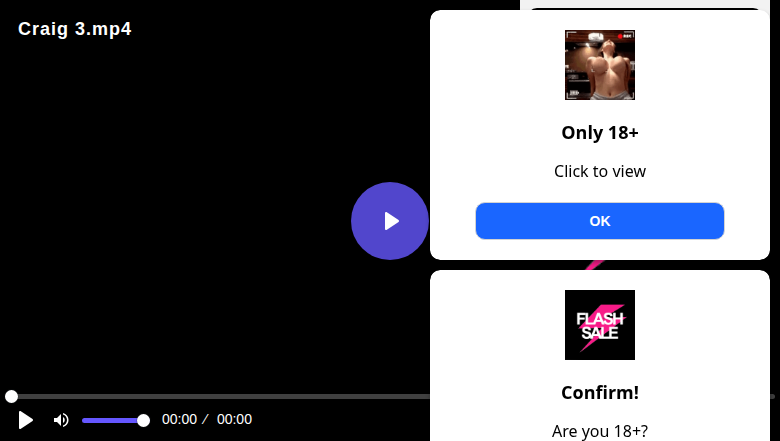Click the OK button in the popup
The width and height of the screenshot is (780, 441).
point(599,221)
